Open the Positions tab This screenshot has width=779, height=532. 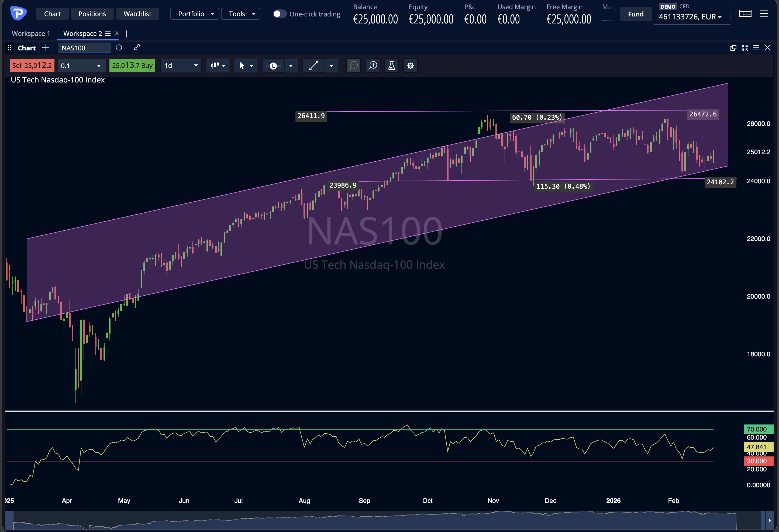click(x=92, y=14)
